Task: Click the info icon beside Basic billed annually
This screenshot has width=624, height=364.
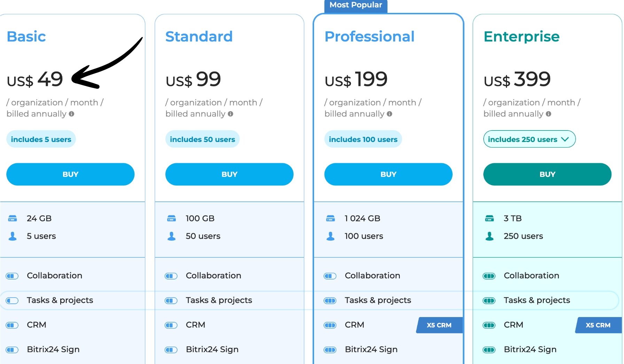Action: tap(71, 114)
